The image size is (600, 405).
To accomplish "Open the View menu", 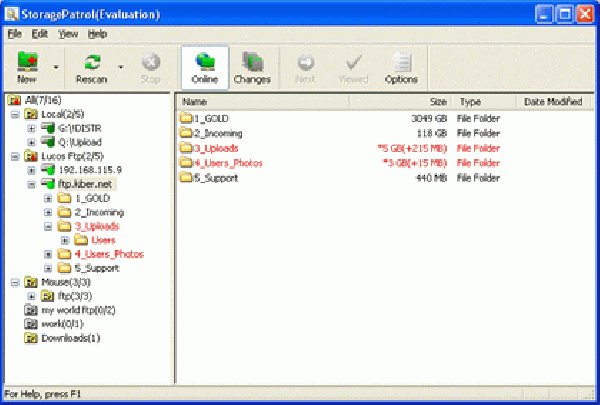I will pyautogui.click(x=68, y=34).
